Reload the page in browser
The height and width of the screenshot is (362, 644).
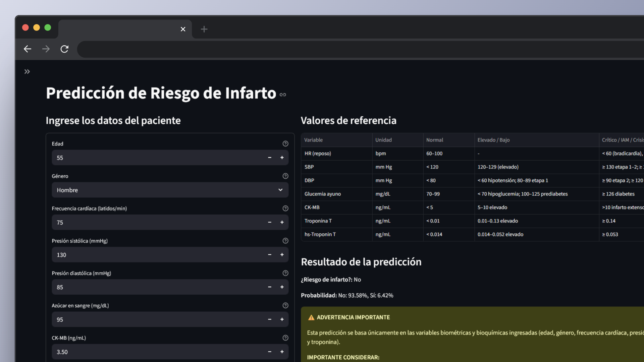(x=64, y=49)
